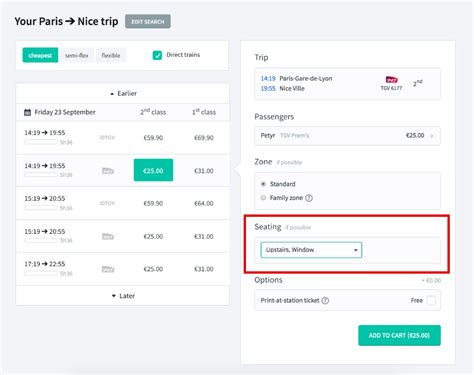
Task: Show earlier trains
Action: point(123,93)
